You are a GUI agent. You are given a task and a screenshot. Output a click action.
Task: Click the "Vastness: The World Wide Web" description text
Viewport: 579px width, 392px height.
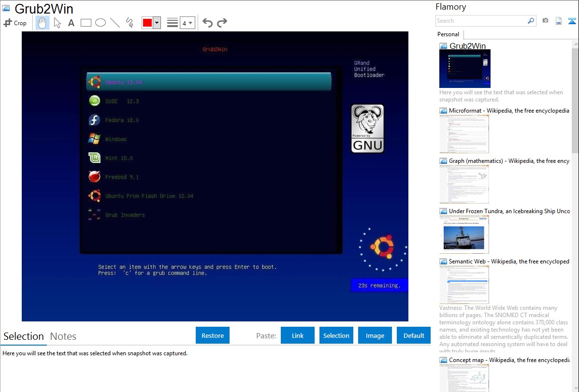[504, 330]
